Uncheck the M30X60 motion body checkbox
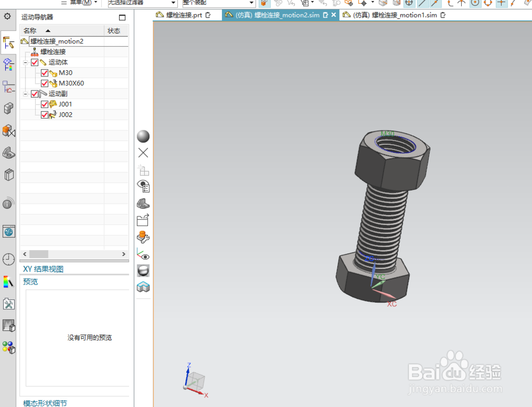This screenshot has width=532, height=407. coord(45,84)
